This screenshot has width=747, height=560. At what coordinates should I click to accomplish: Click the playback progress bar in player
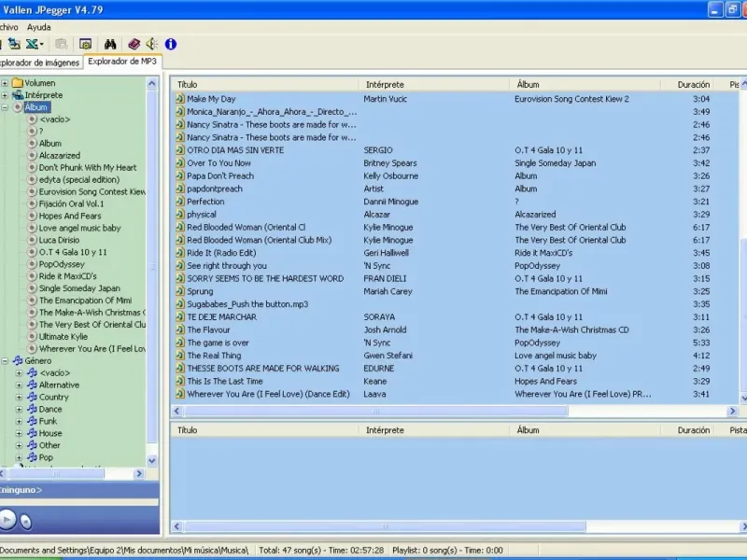(x=79, y=504)
